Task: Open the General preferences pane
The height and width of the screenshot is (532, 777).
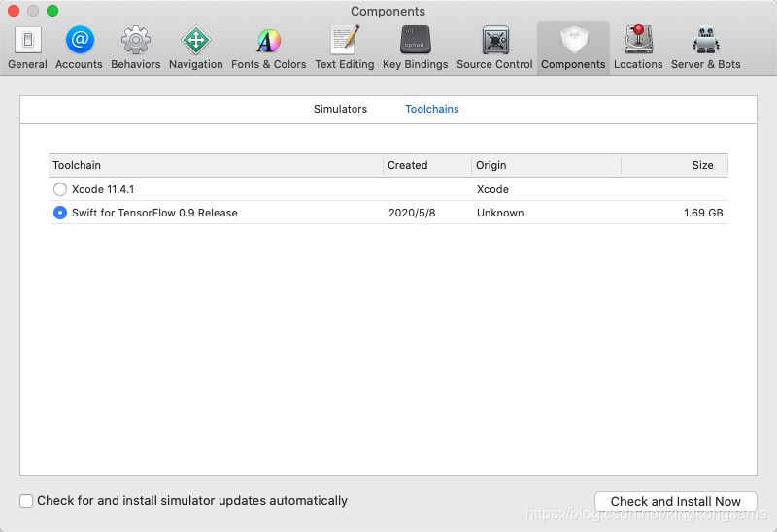Action: tap(28, 48)
